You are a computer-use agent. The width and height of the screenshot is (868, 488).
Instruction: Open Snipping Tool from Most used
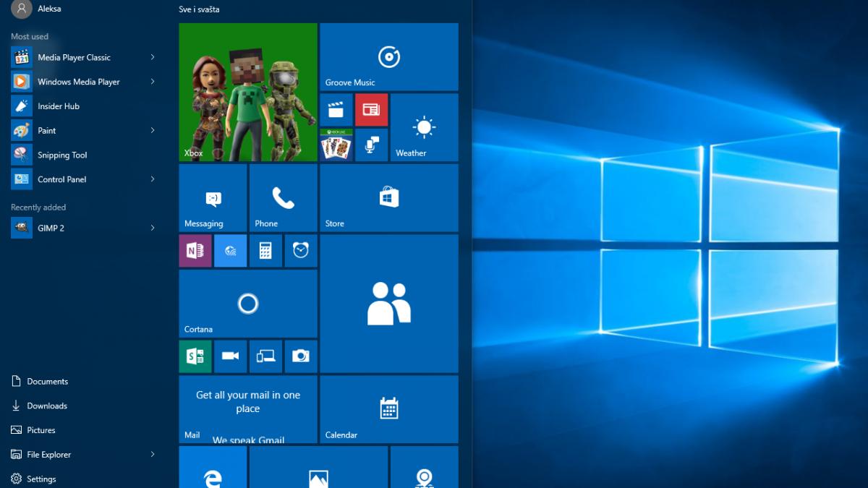[x=61, y=155]
